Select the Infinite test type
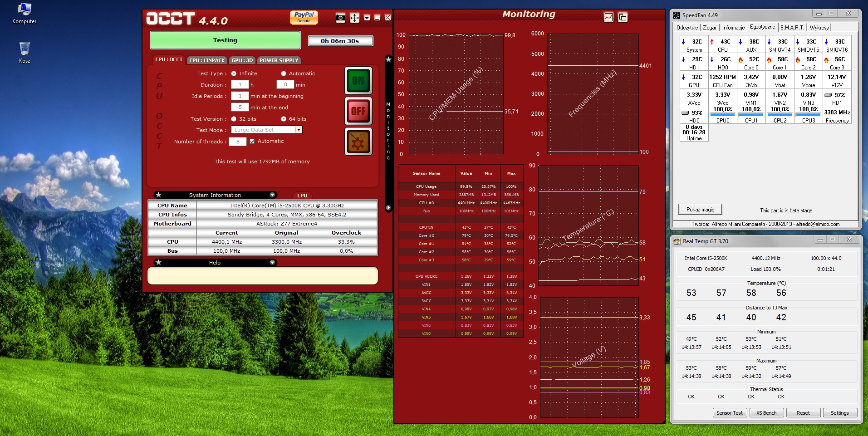868x436 pixels. click(234, 73)
